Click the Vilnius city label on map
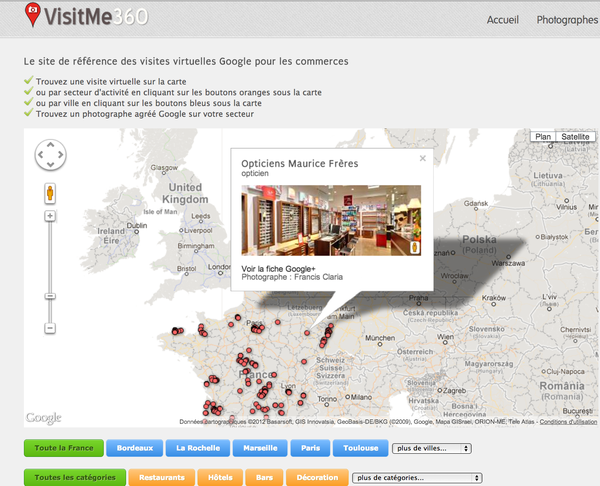The width and height of the screenshot is (600, 486). (x=567, y=207)
